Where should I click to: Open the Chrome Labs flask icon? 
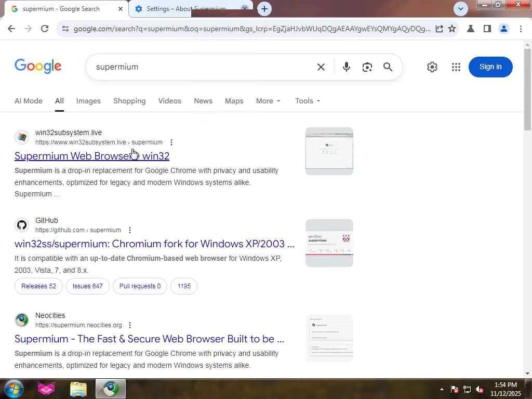click(471, 29)
